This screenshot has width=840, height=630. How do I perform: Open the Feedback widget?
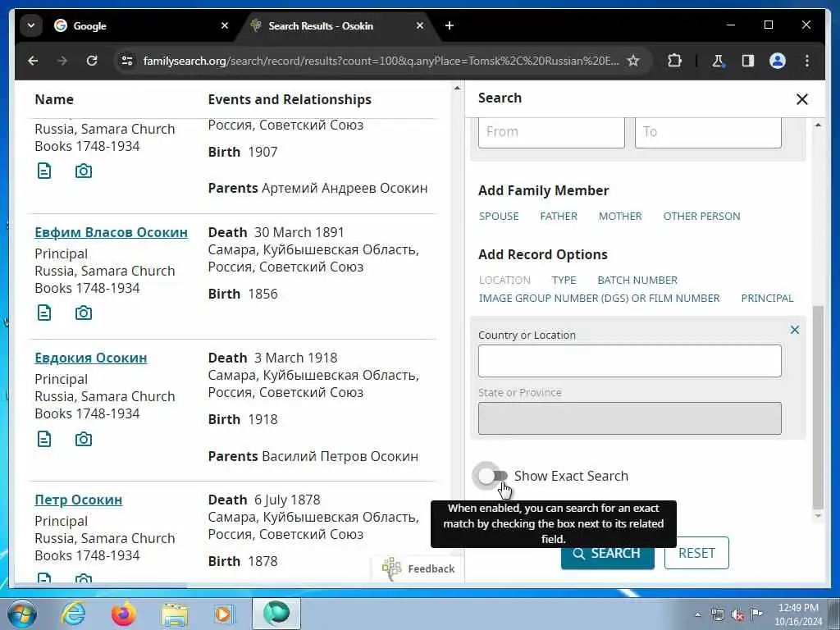click(418, 569)
